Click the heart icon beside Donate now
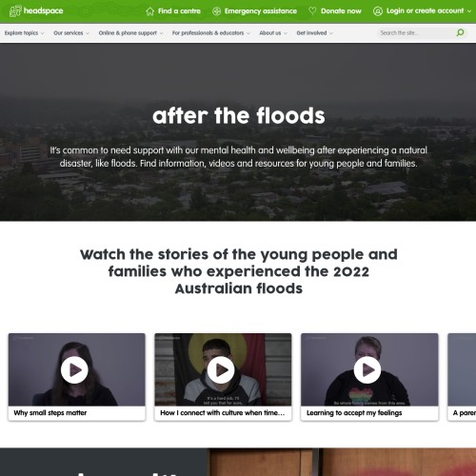The height and width of the screenshot is (476, 476). (x=312, y=11)
